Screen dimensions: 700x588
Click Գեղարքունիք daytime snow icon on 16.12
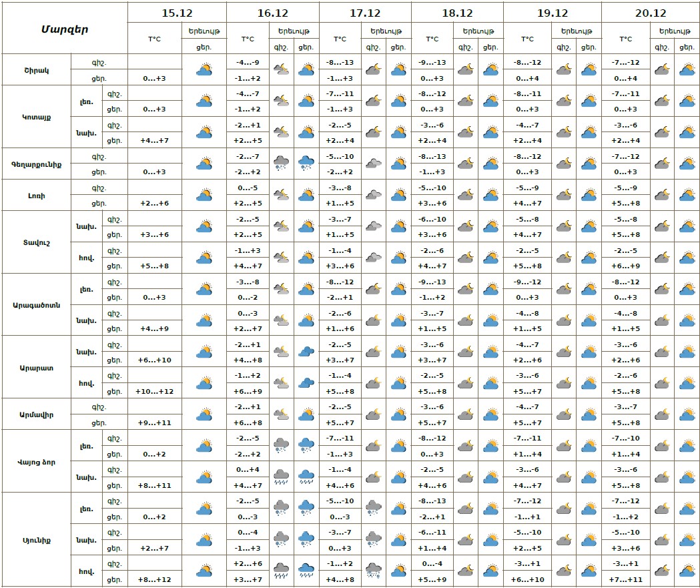point(306,164)
